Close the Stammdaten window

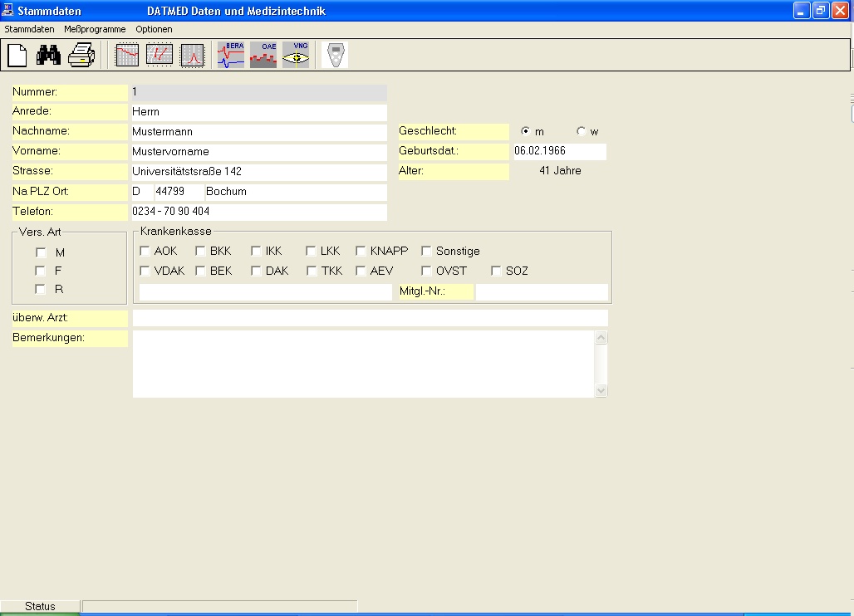(x=841, y=11)
